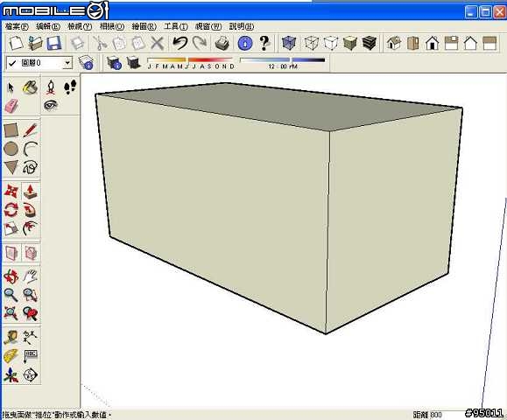Select the Position Camera tool

tap(50, 87)
